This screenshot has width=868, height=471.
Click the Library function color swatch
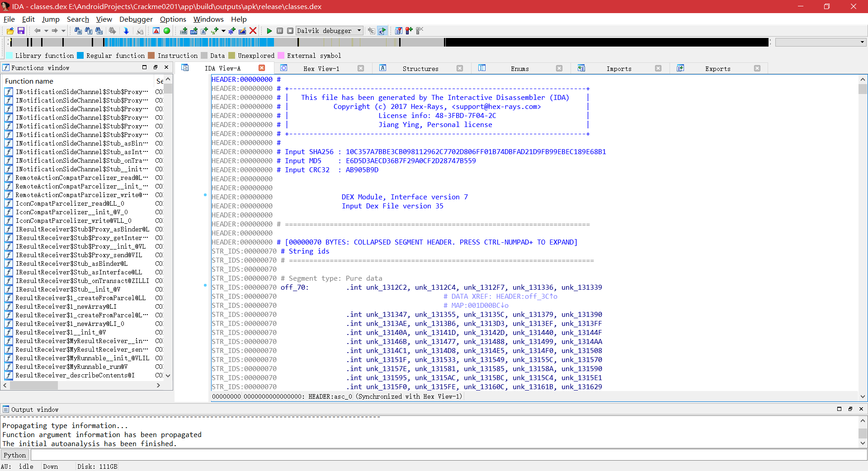point(9,56)
